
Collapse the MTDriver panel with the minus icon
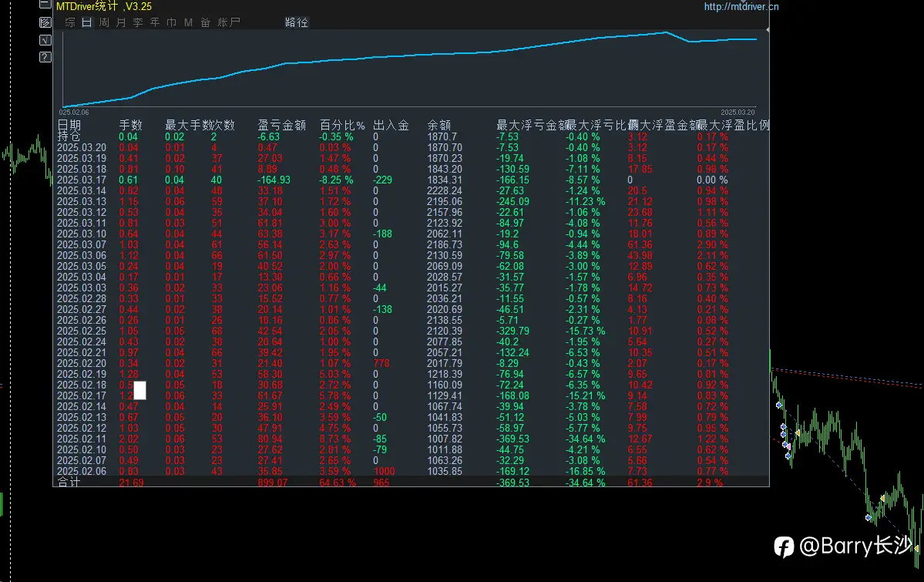[45, 5]
